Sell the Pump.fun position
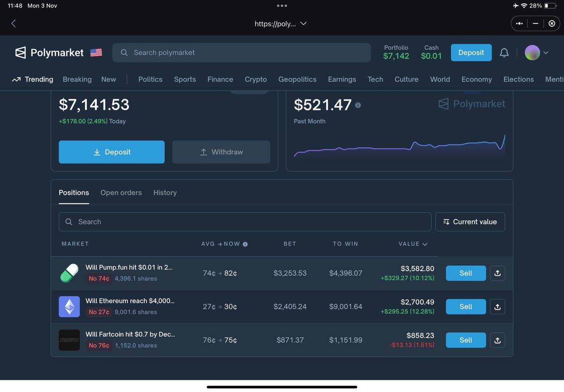564x392 pixels. (466, 273)
